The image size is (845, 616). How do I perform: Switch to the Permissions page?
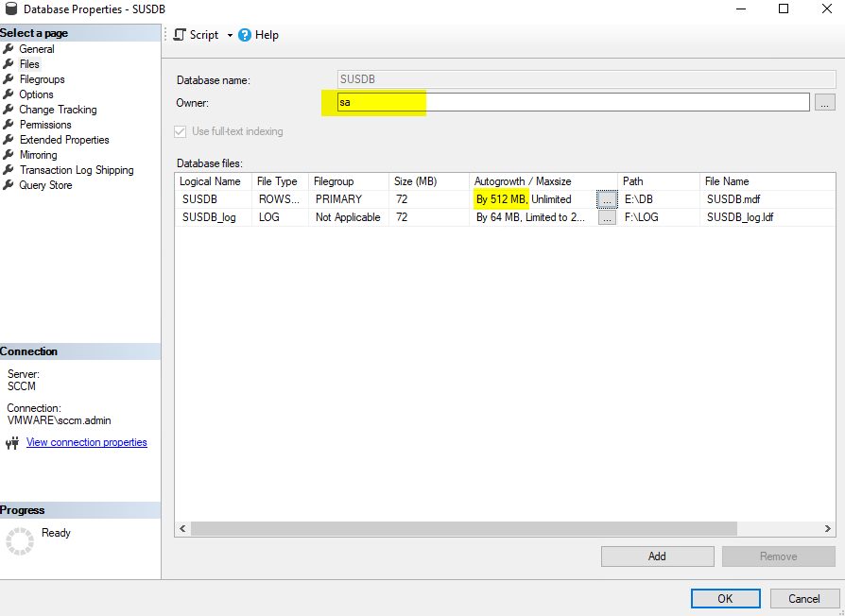[x=45, y=125]
